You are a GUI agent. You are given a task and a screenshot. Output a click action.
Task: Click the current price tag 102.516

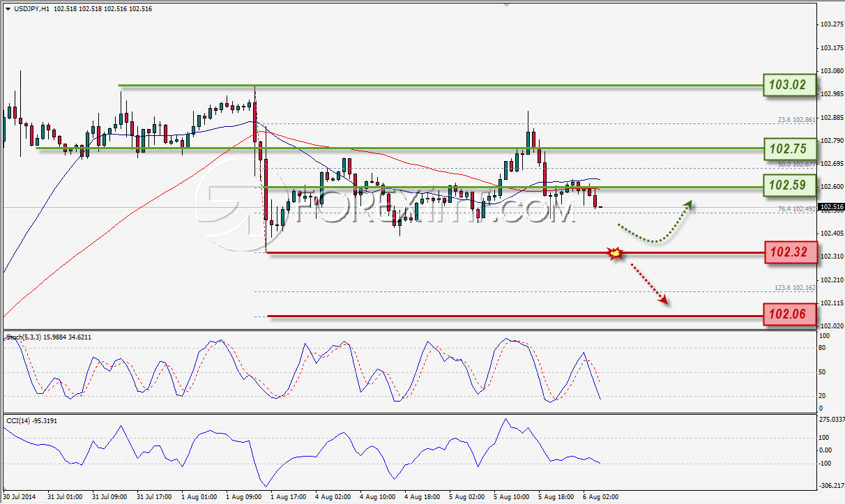point(829,208)
